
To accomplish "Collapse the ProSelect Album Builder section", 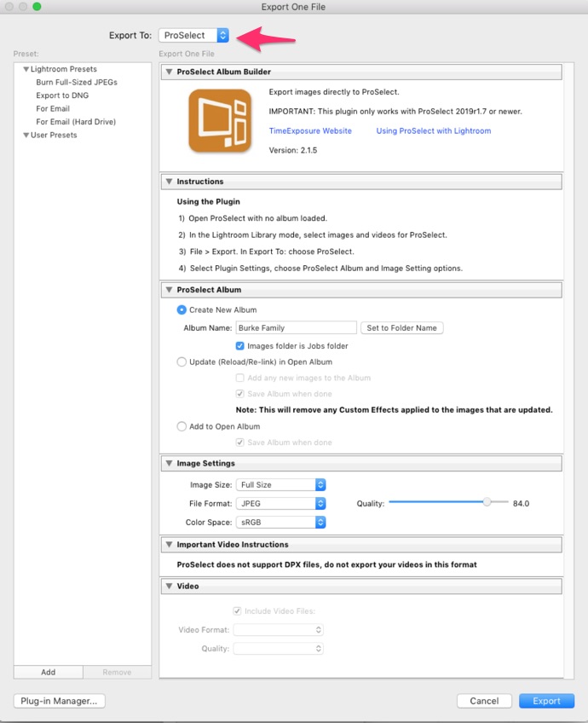I will [168, 72].
